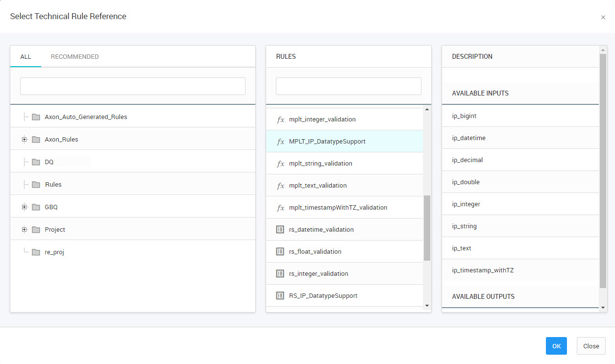Select the re_proj folder name
Screen dimensions: 615x364
[x=54, y=252]
